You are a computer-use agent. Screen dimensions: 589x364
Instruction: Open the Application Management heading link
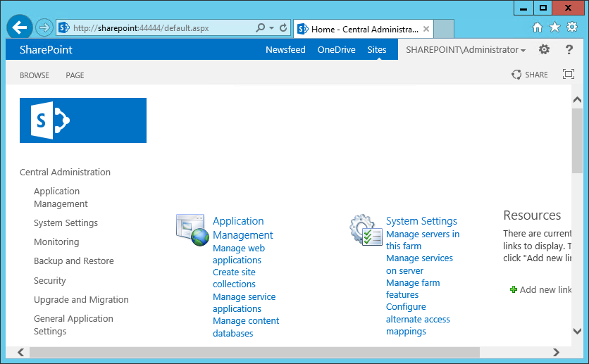click(x=243, y=228)
